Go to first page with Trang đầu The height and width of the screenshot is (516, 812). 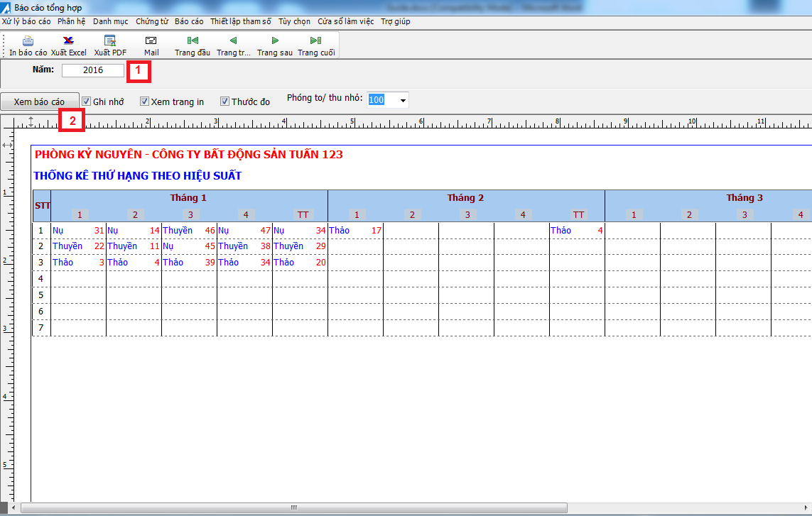click(x=193, y=41)
